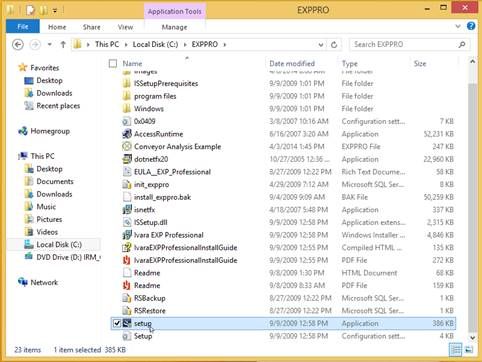482x362 pixels.
Task: Click the Up one level arrow
Action: coord(63,44)
